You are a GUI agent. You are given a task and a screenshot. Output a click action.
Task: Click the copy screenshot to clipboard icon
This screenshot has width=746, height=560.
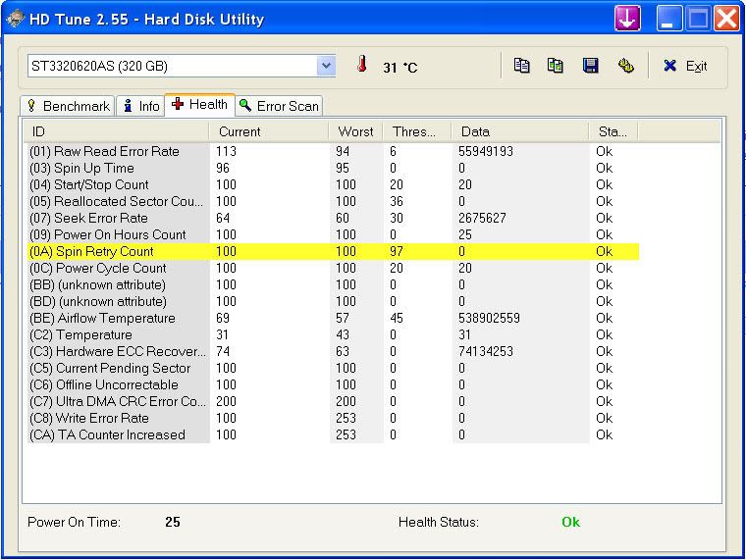click(x=556, y=66)
